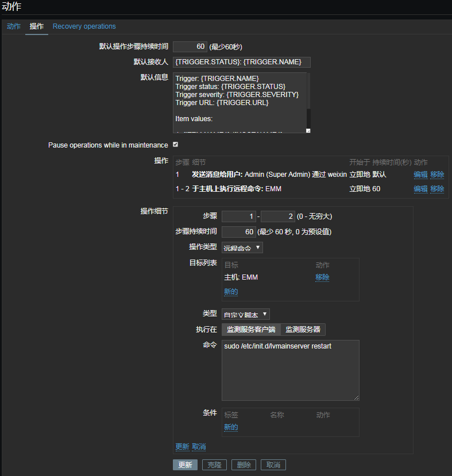Image resolution: width=452 pixels, height=476 pixels.
Task: Add a new condition via 新的 link in 条件
Action: pos(231,427)
